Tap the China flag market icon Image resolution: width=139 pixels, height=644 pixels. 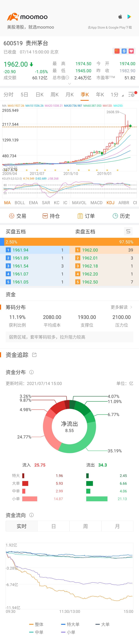coord(117,51)
